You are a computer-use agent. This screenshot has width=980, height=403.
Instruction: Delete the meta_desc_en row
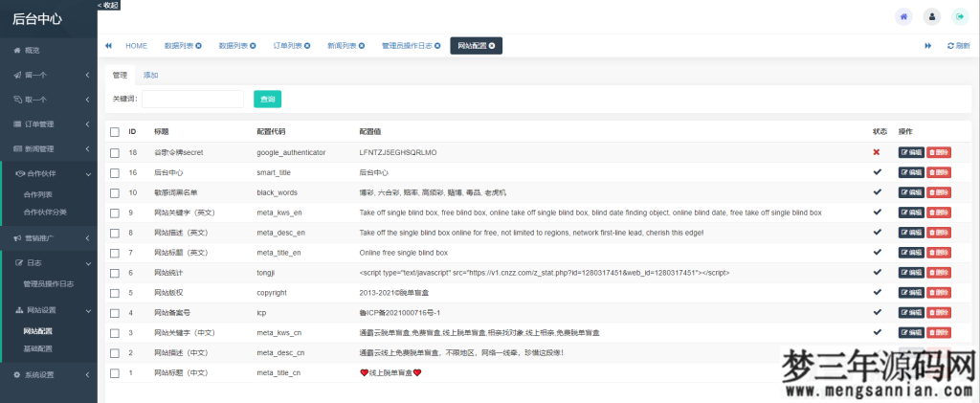[939, 233]
